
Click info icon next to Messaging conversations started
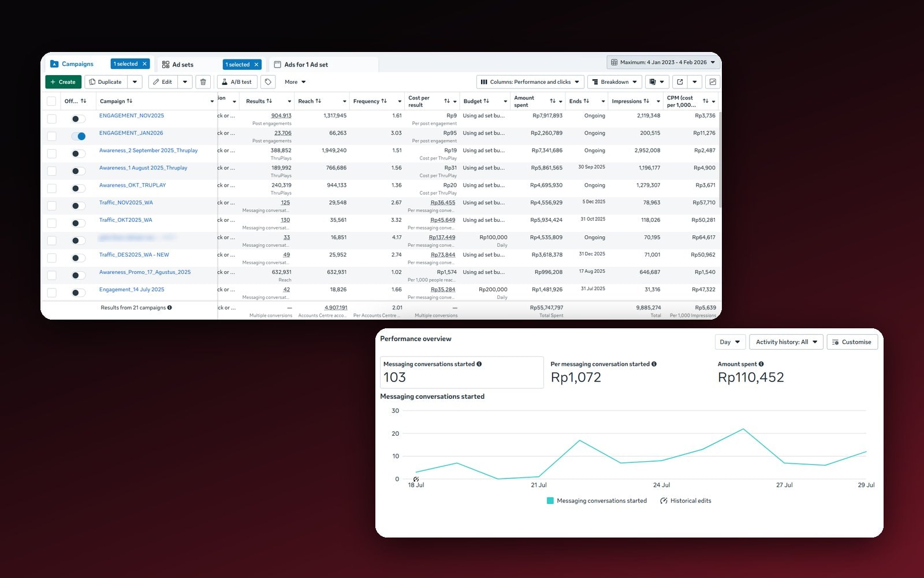(479, 364)
